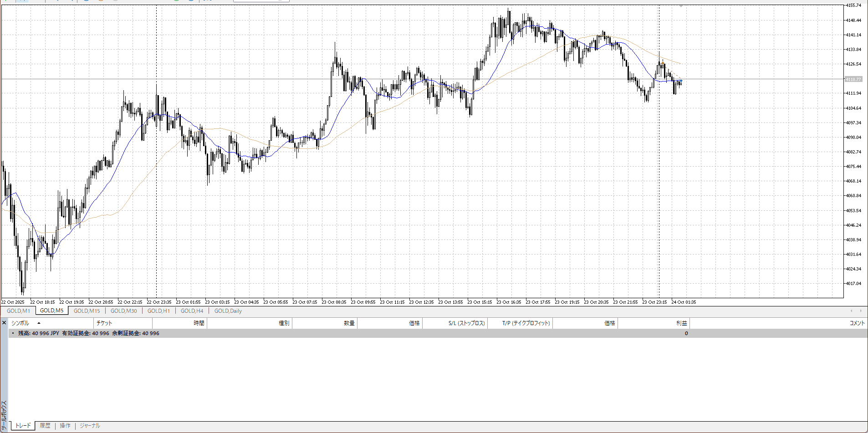This screenshot has width=868, height=433.
Task: Sort trades by シンボル column header
Action: [x=20, y=323]
